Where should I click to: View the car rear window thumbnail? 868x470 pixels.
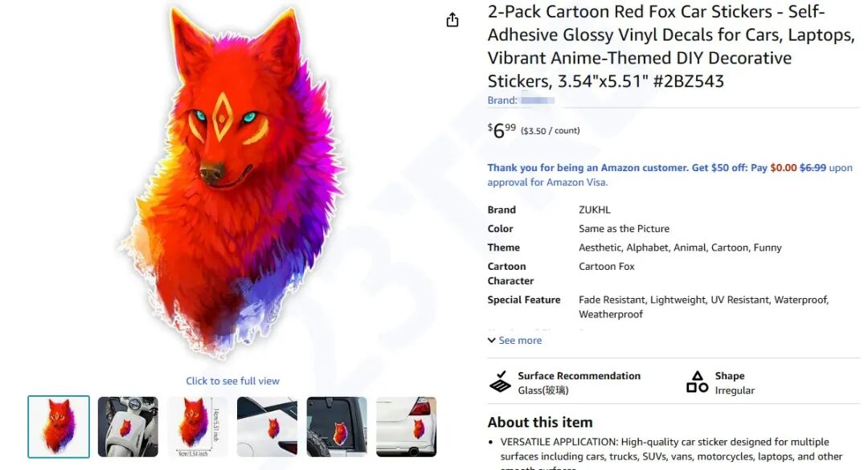[337, 427]
